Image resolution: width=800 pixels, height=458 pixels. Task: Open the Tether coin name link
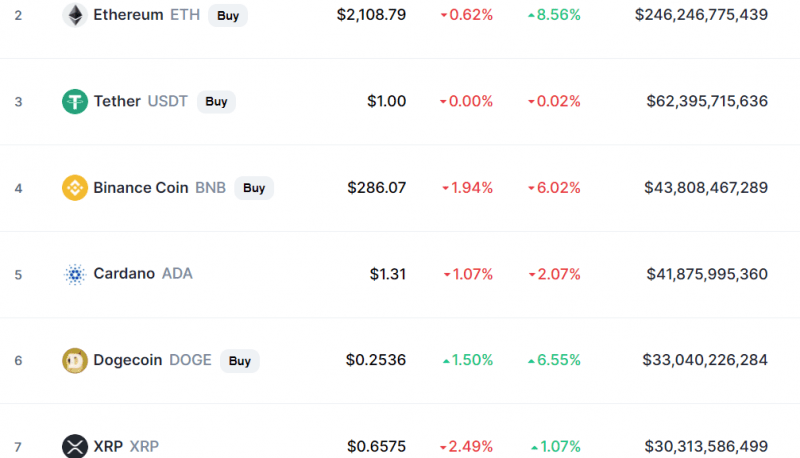point(117,101)
